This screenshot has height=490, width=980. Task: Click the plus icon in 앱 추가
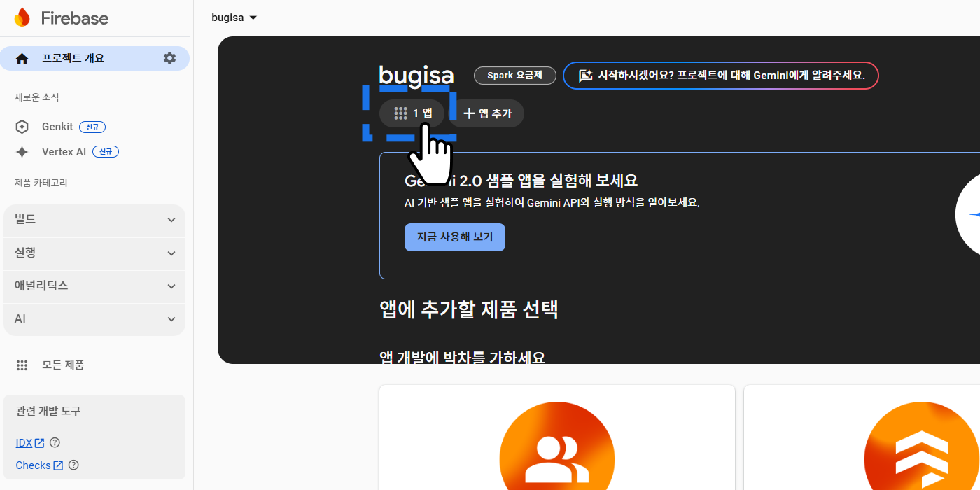coord(469,113)
